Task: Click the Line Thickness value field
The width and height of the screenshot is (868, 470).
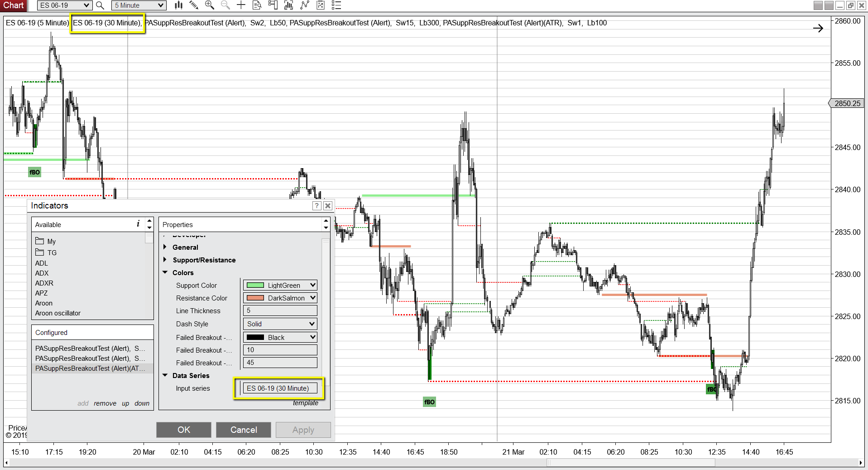Action: 280,310
